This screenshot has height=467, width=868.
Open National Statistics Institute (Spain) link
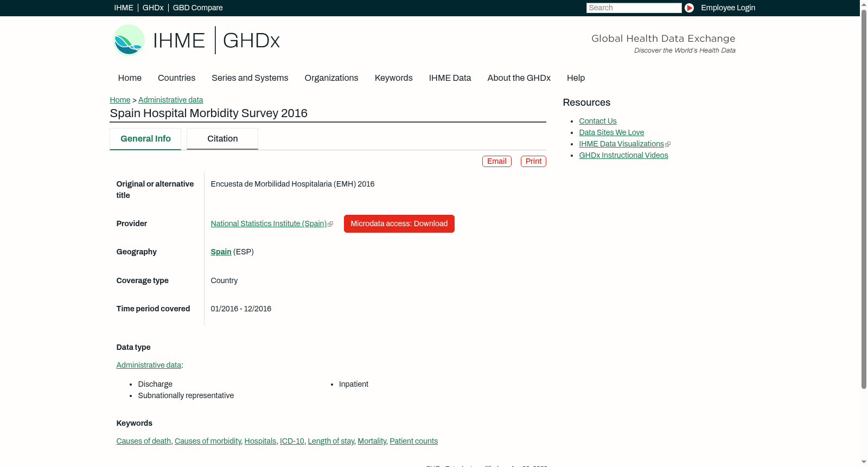(x=269, y=223)
